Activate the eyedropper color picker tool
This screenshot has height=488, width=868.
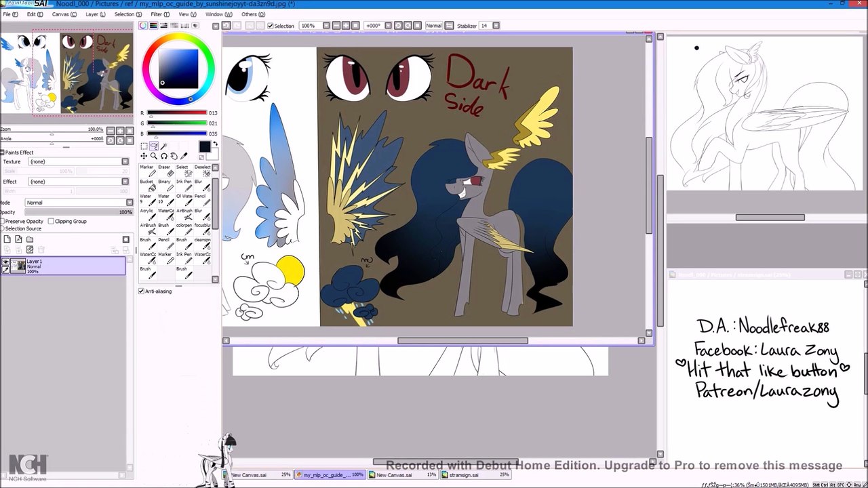point(183,156)
